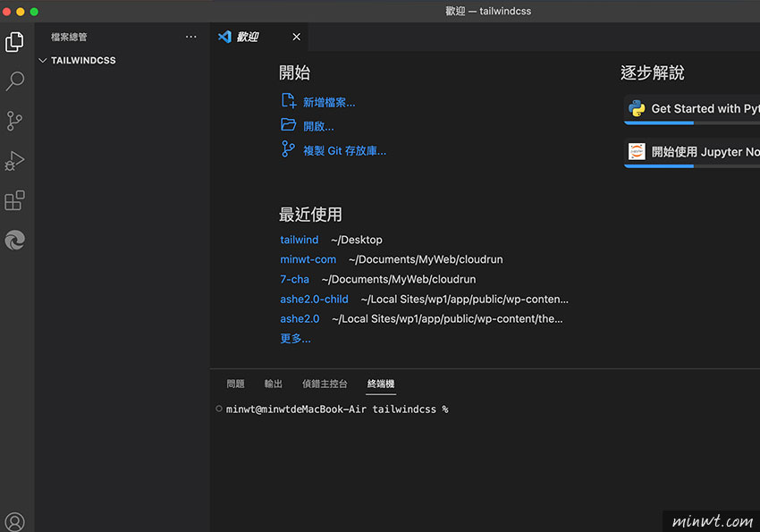Screen dimensions: 760x532
Task: Click the VS Code logo on welcome tab
Action: point(224,37)
